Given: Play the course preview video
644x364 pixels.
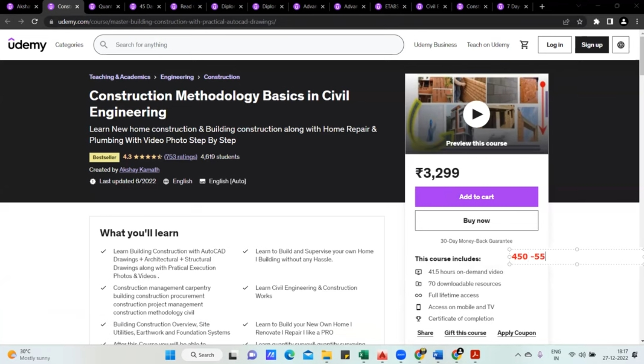Looking at the screenshot, I should (476, 114).
